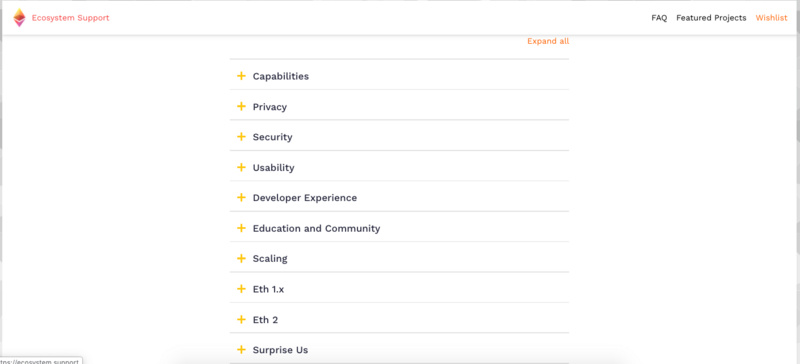Select the Wishlist navigation item
Viewport: 800px width, 364px height.
771,18
